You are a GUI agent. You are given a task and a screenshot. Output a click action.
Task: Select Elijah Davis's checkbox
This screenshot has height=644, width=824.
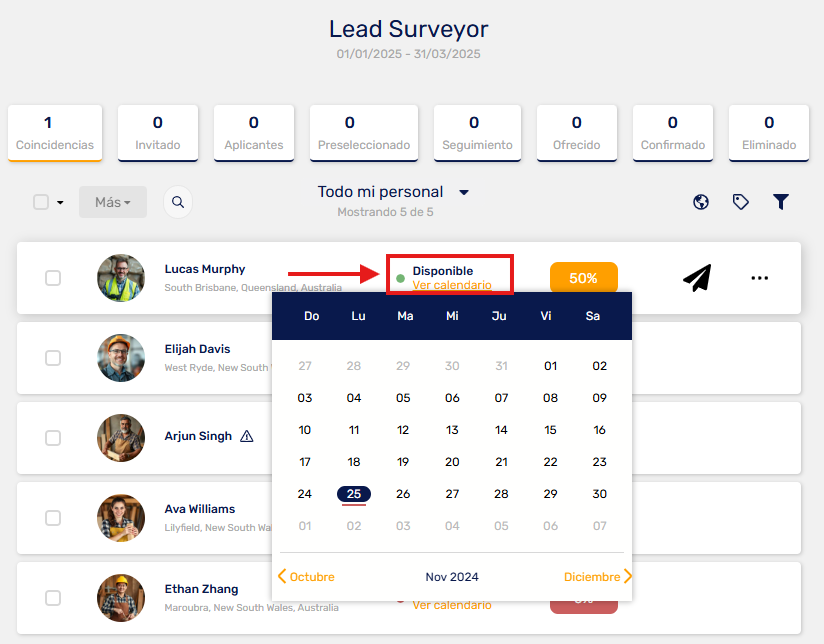pyautogui.click(x=53, y=358)
